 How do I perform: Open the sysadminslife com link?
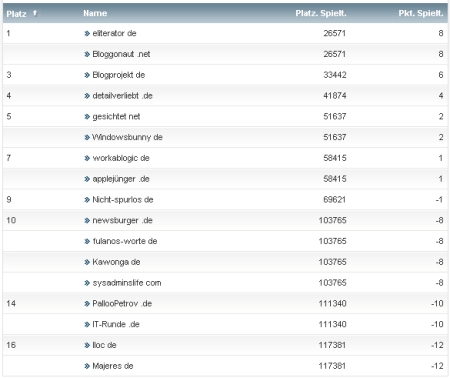point(127,283)
